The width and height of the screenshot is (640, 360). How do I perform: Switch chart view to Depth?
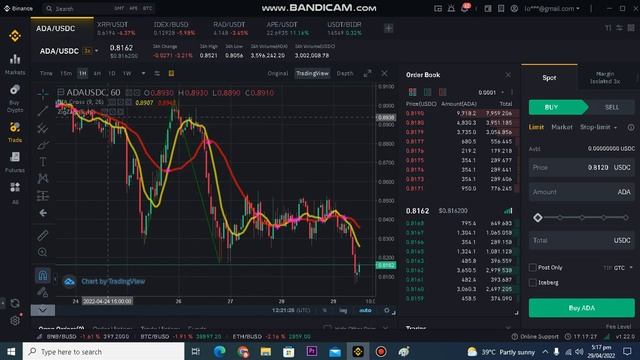click(x=345, y=73)
